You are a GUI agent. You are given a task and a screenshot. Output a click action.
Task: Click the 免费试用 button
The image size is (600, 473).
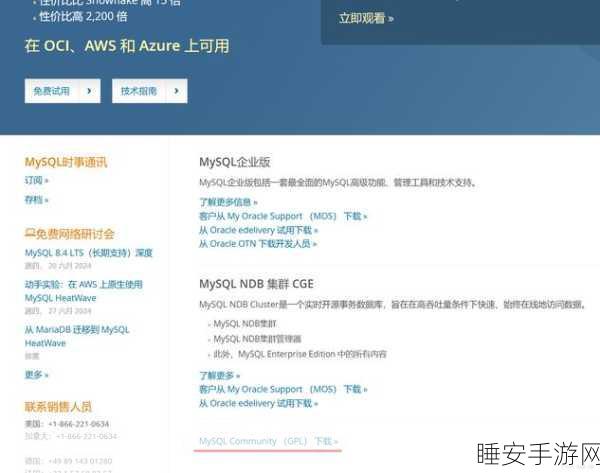click(62, 91)
